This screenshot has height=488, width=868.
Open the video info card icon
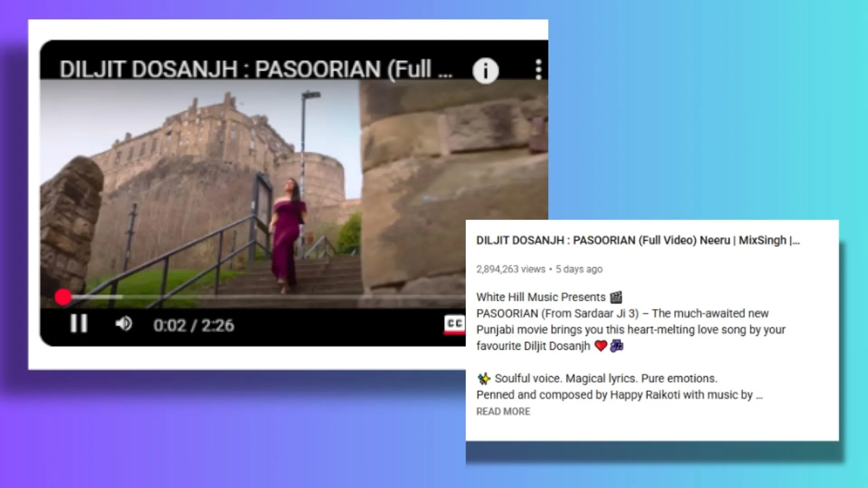click(485, 70)
